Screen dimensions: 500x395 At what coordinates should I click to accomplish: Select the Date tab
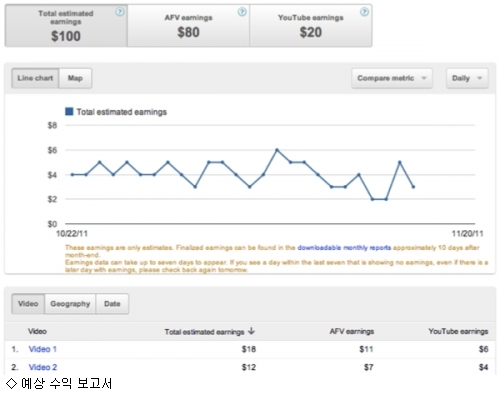(112, 304)
